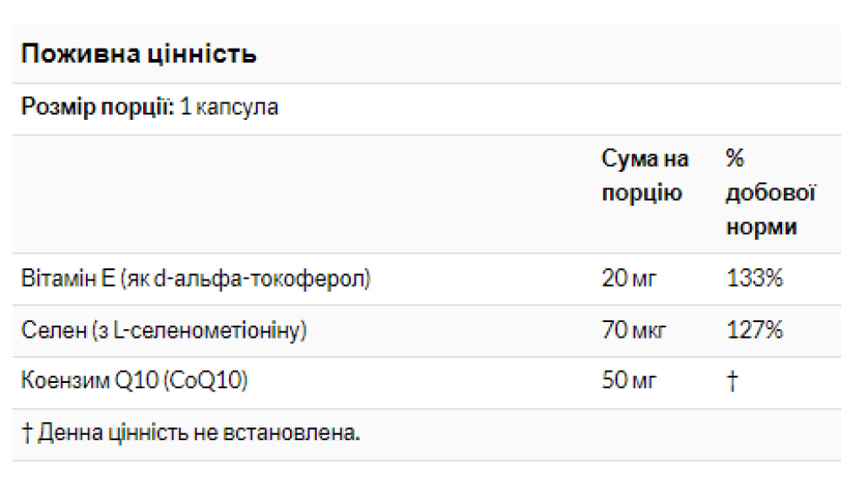
Task: Click the "Поживна цінність" heading
Action: (138, 55)
